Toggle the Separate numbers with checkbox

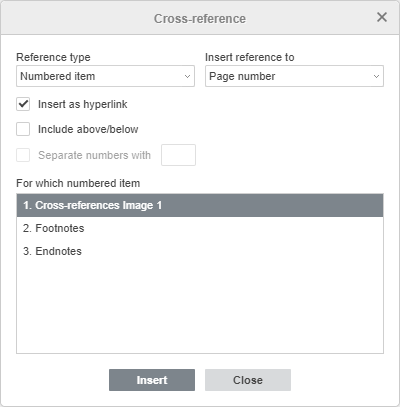[x=23, y=155]
